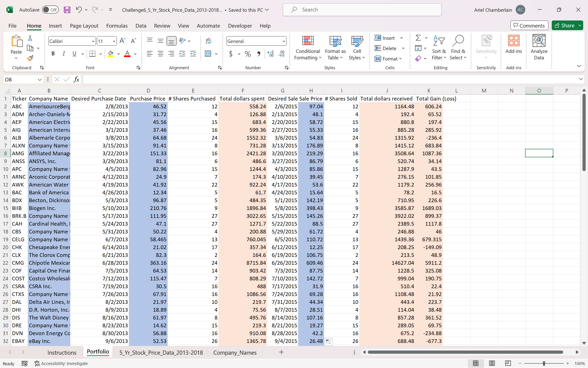Click the AutoSum sigma icon

pyautogui.click(x=418, y=38)
